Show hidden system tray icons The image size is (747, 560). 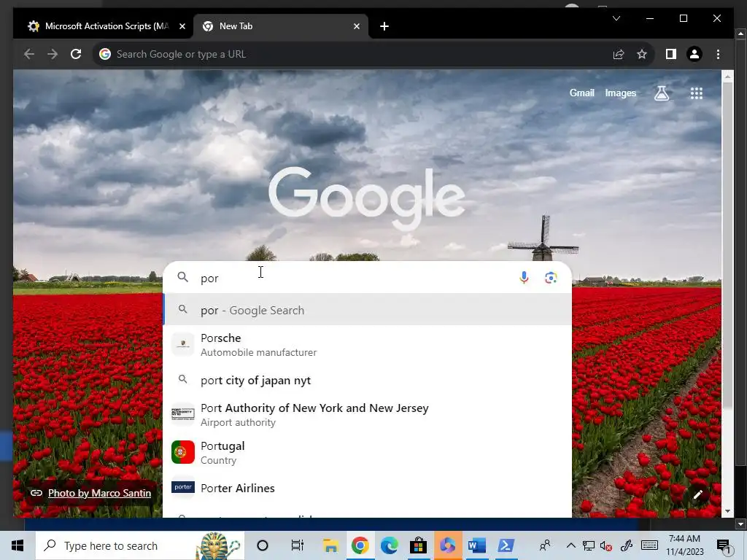click(570, 545)
